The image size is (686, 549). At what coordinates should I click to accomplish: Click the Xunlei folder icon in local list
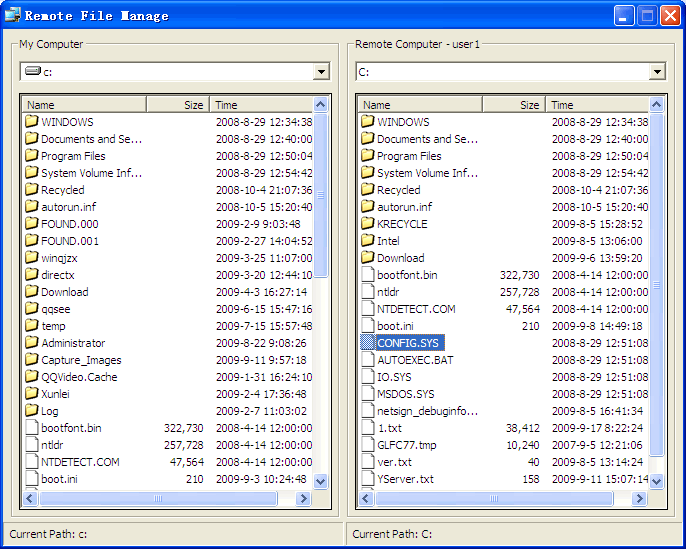[x=31, y=394]
